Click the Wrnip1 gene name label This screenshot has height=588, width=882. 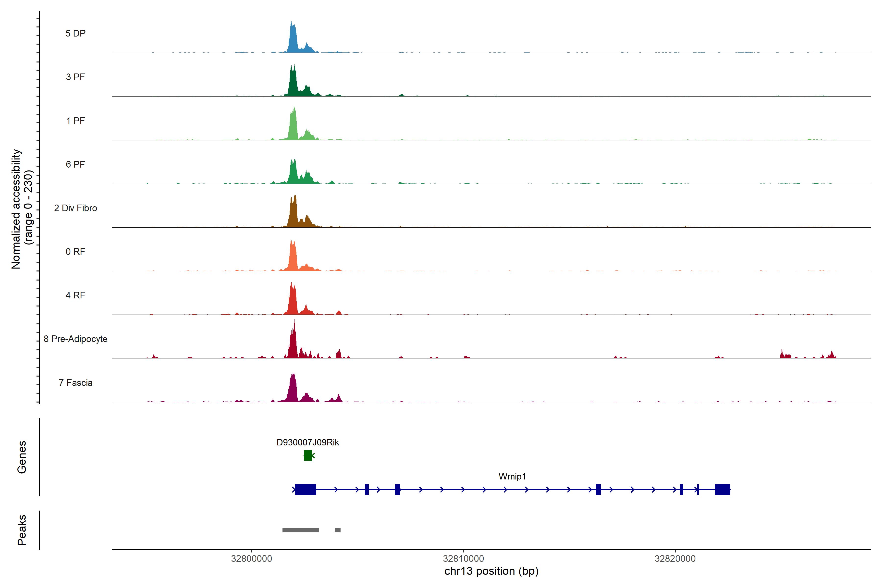pyautogui.click(x=512, y=476)
